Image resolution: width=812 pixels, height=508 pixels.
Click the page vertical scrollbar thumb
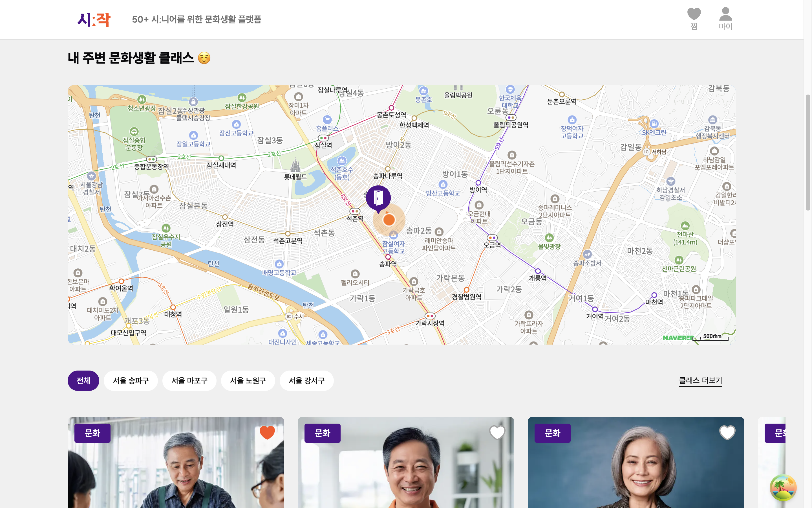tap(808, 152)
